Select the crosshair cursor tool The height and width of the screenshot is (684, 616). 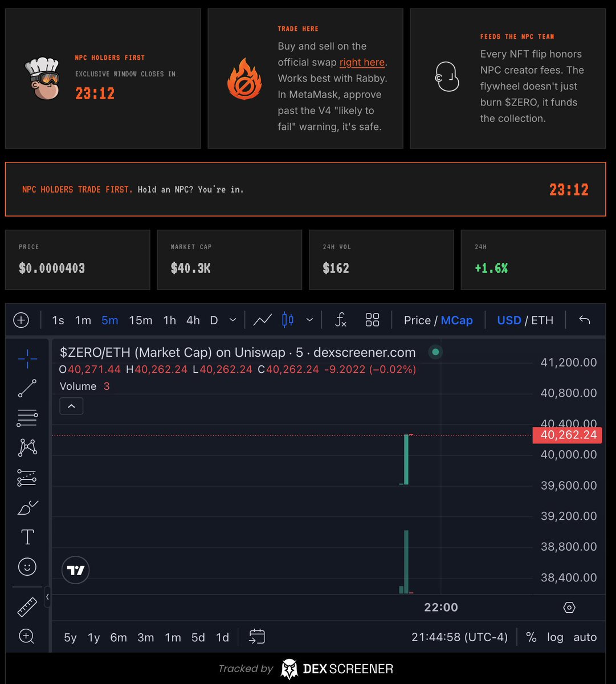pyautogui.click(x=27, y=358)
